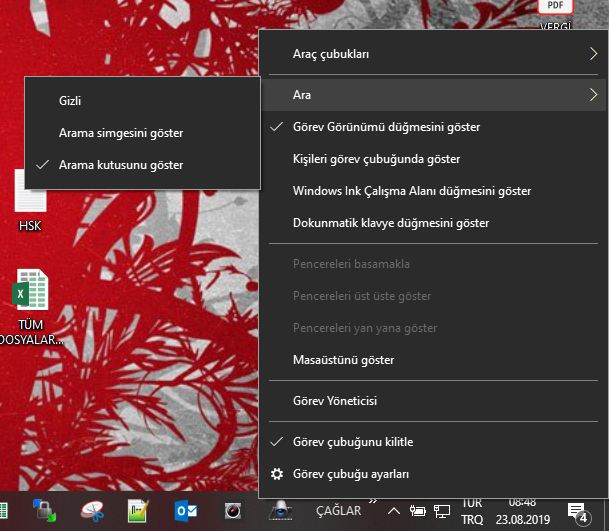609x531 pixels.
Task: Select Arama simgesini göster option
Action: [x=143, y=133]
